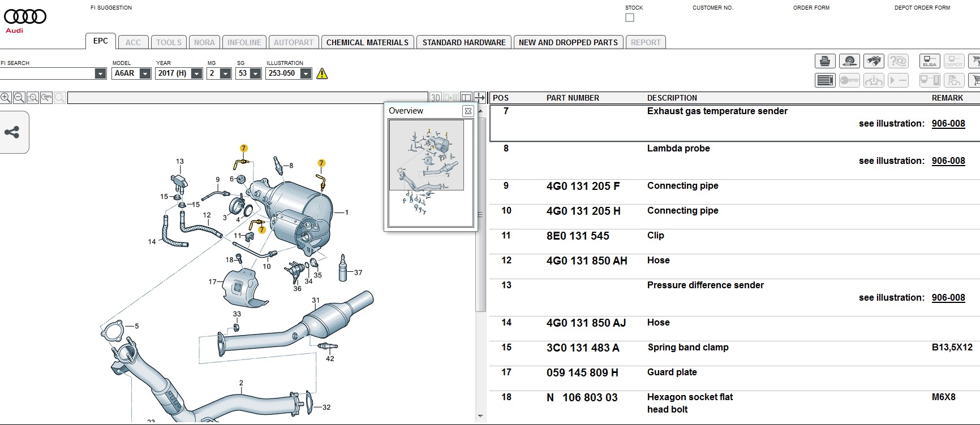Image resolution: width=980 pixels, height=425 pixels.
Task: Close the Overview panel
Action: pos(468,111)
